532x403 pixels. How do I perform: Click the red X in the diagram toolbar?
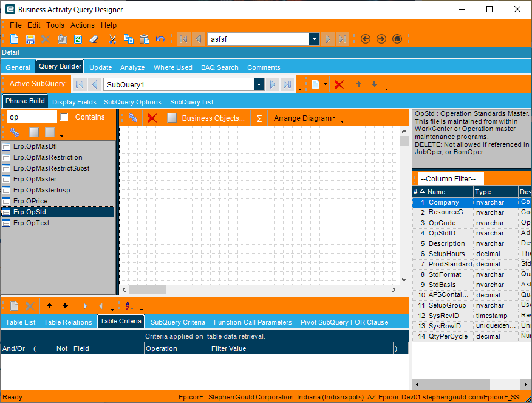[x=152, y=118]
